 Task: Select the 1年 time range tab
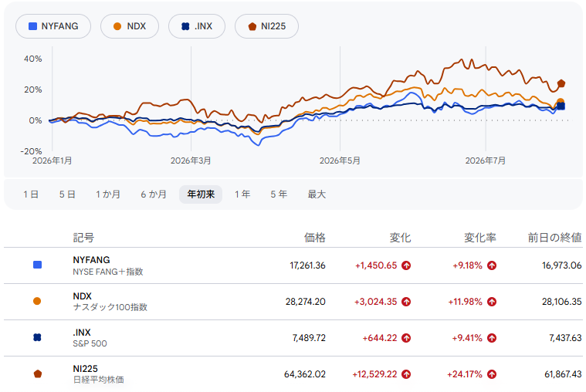[x=242, y=194]
